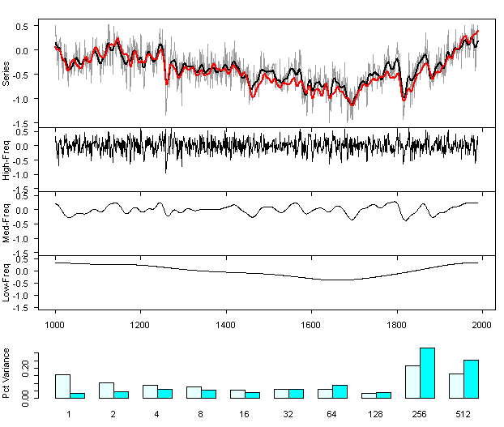The width and height of the screenshot is (504, 427).
Task: Click the cyan bar at scale 64
Action: pos(340,391)
